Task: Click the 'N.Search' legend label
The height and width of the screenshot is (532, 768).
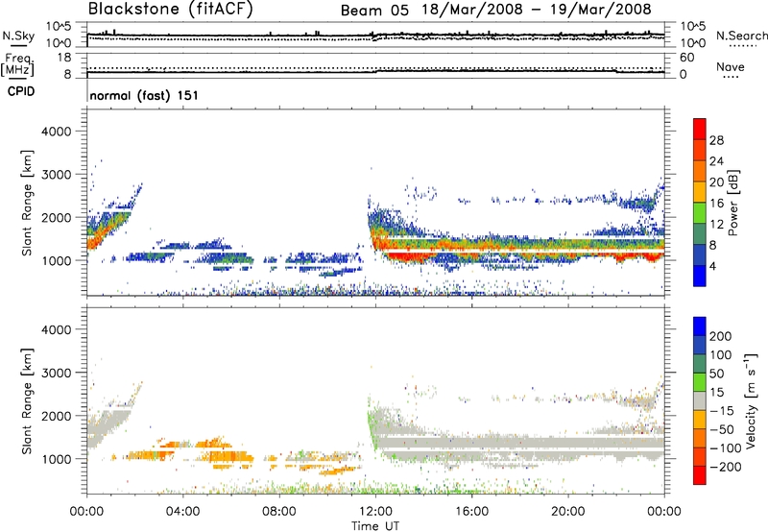Action: 741,36
